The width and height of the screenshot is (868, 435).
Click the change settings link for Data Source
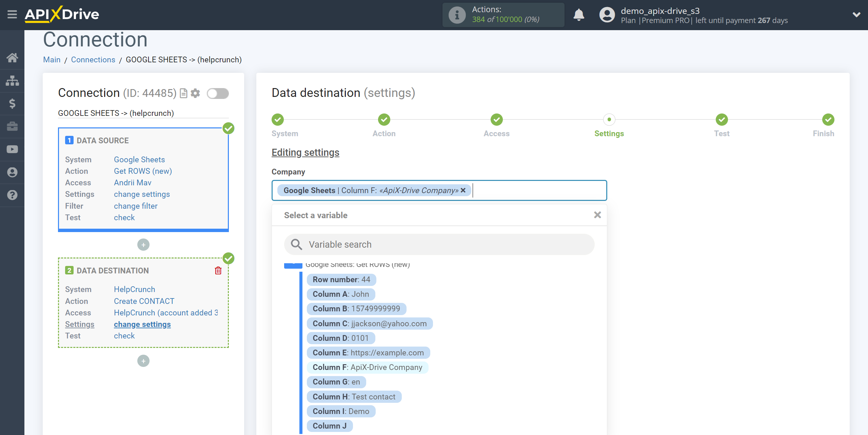[142, 194]
